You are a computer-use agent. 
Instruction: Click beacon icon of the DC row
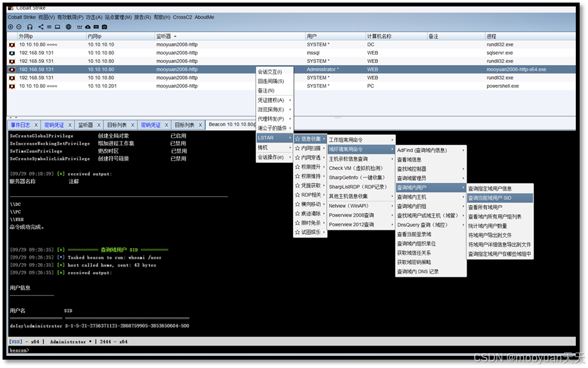[12, 44]
